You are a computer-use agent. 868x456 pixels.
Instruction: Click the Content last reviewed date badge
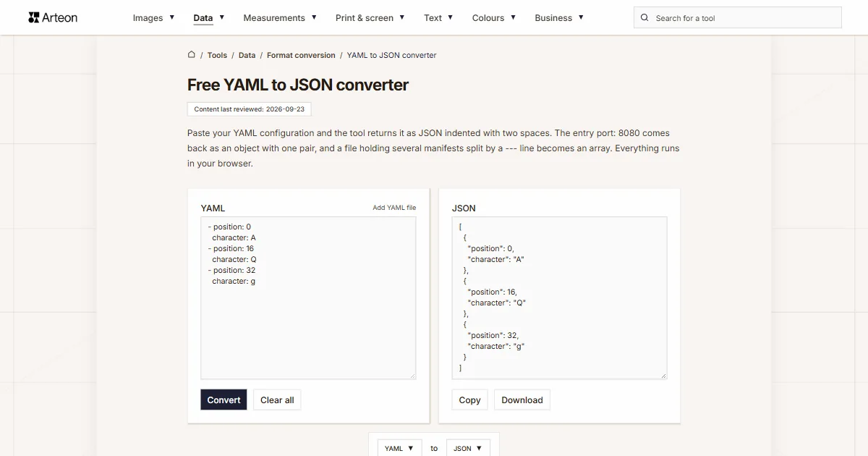pos(249,109)
